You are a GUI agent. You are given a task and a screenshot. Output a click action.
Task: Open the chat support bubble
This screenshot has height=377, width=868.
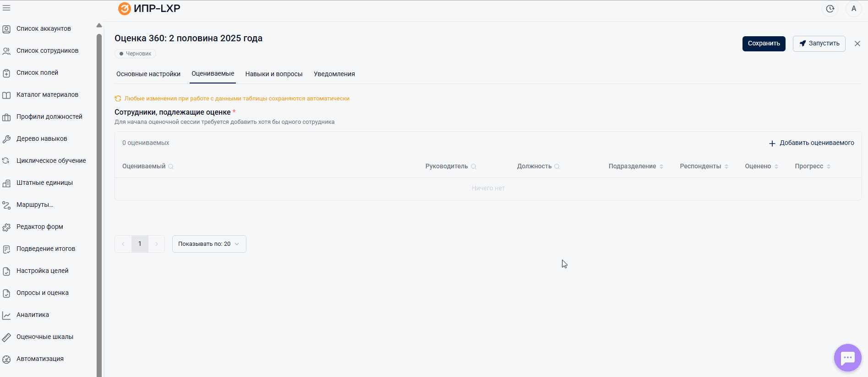point(848,358)
